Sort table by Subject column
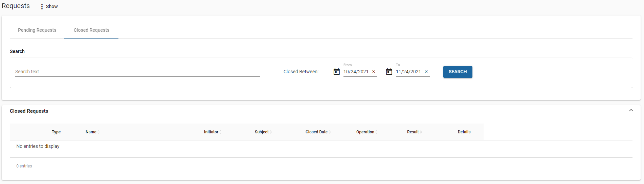Image resolution: width=644 pixels, height=184 pixels. pos(263,132)
